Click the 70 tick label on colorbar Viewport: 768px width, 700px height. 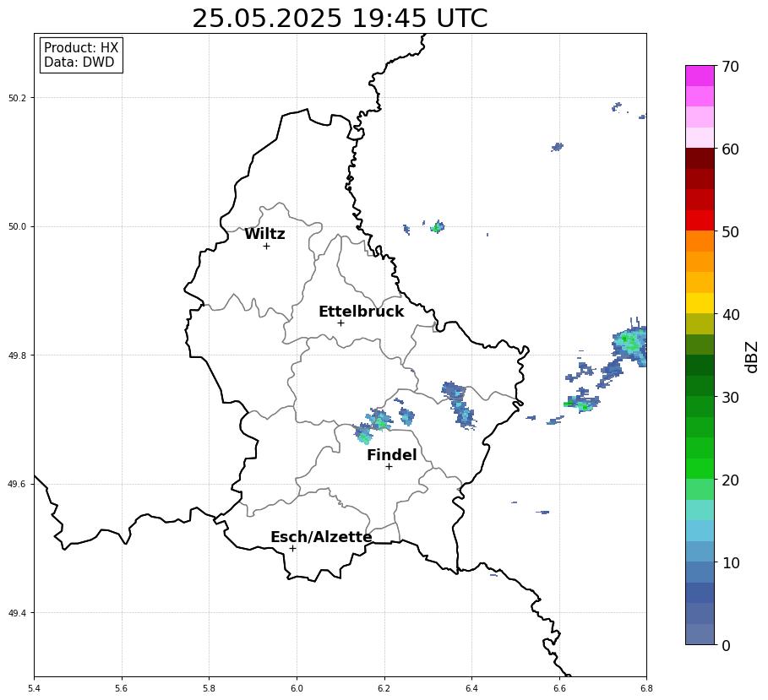(x=730, y=66)
